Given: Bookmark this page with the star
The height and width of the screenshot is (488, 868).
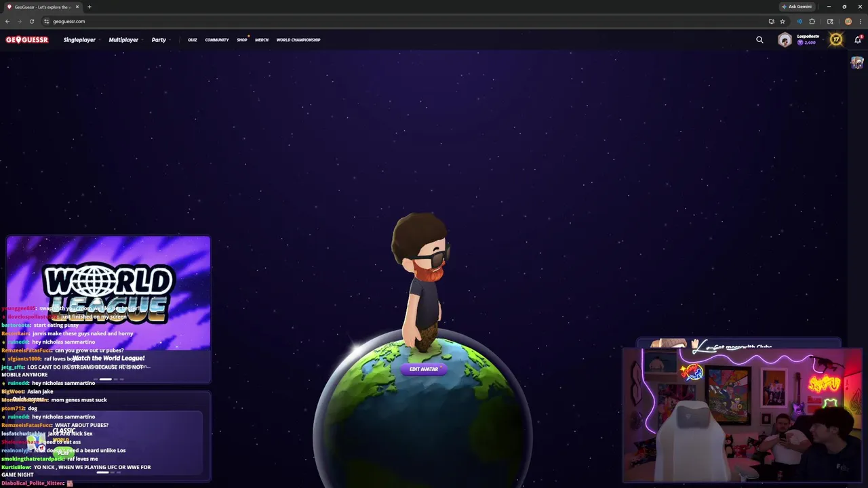Looking at the screenshot, I should point(783,21).
